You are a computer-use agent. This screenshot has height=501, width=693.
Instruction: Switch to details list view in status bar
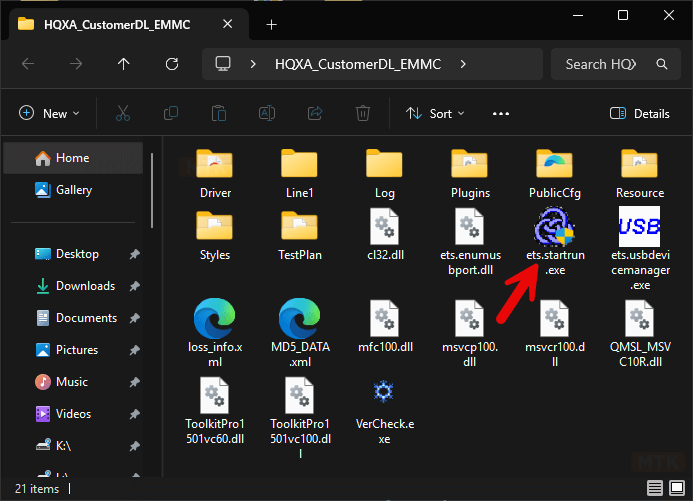pyautogui.click(x=654, y=489)
